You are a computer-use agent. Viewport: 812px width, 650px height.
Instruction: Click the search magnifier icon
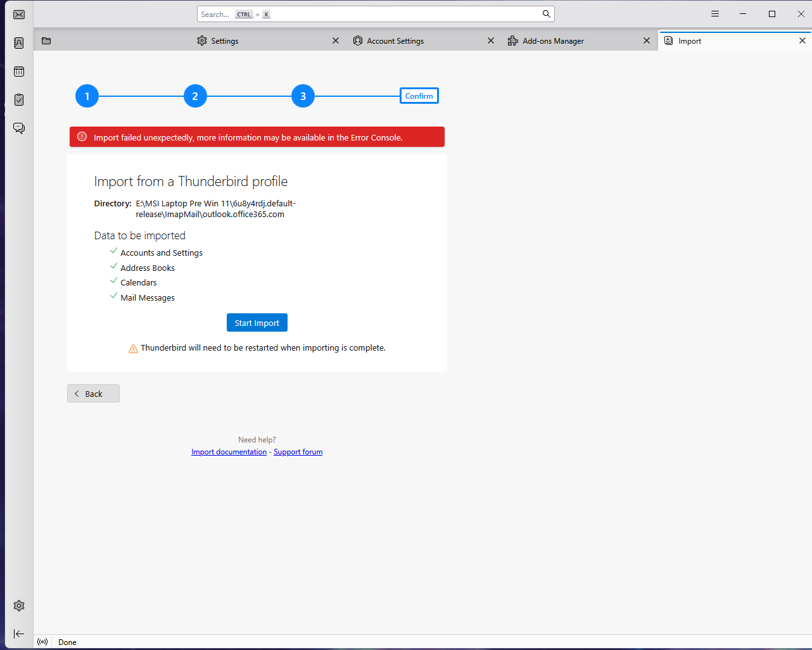click(x=546, y=14)
